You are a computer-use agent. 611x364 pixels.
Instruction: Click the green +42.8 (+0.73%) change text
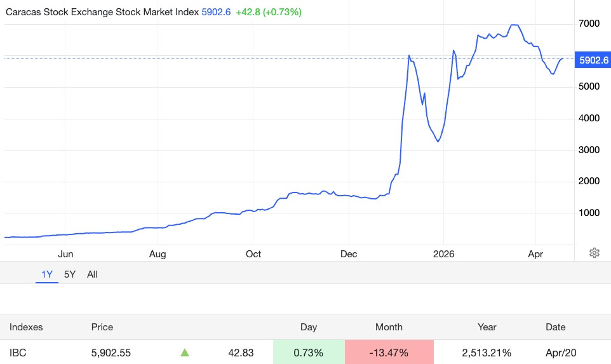coord(269,12)
